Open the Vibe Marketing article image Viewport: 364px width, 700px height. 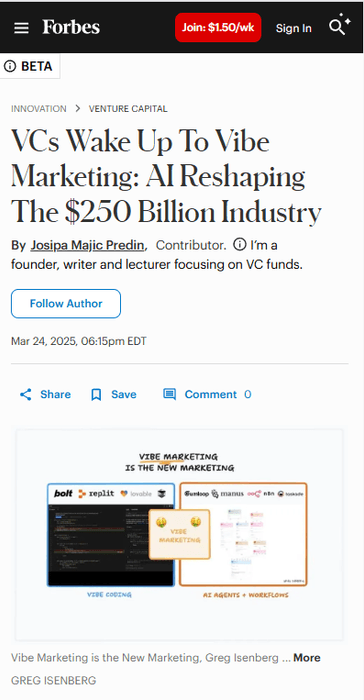[180, 535]
